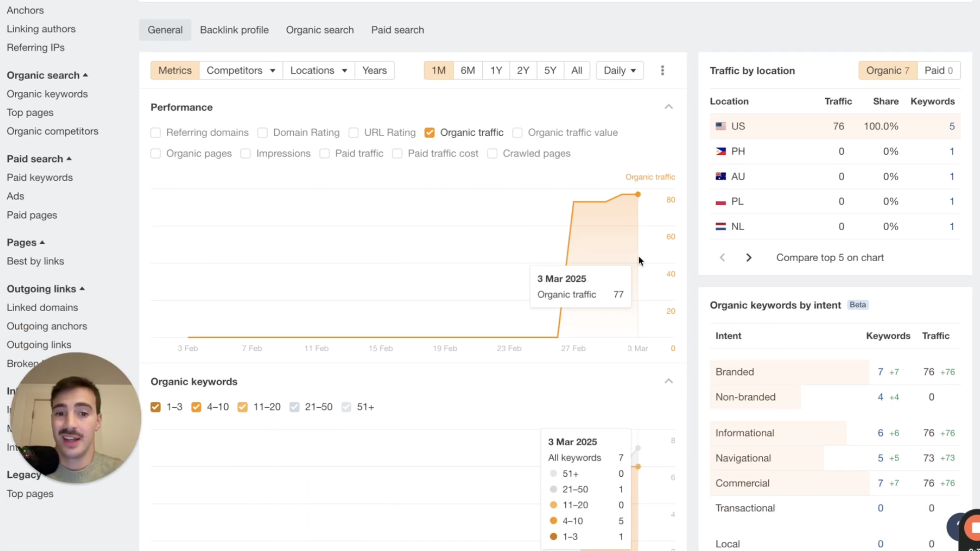Switch to the Backlink profile tab
This screenshot has height=551, width=980.
(x=234, y=30)
